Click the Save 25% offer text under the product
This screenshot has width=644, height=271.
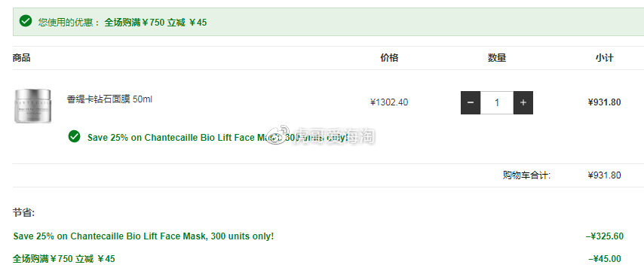(218, 137)
